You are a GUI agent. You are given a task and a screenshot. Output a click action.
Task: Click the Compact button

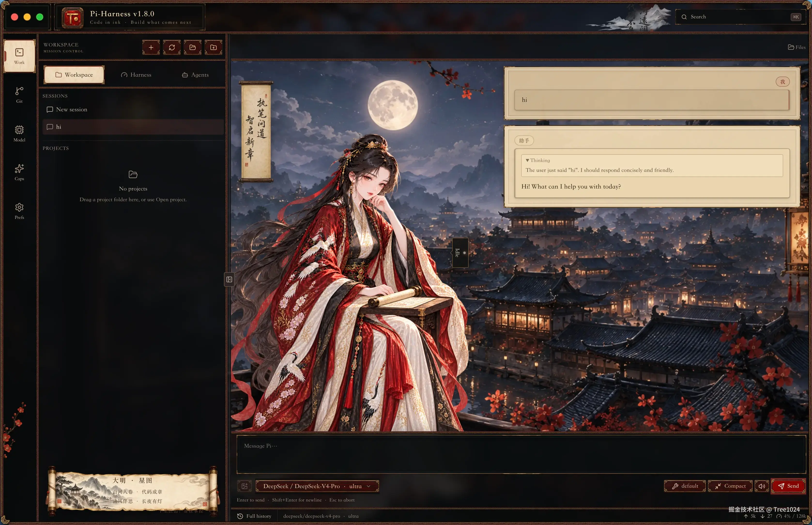tap(730, 486)
